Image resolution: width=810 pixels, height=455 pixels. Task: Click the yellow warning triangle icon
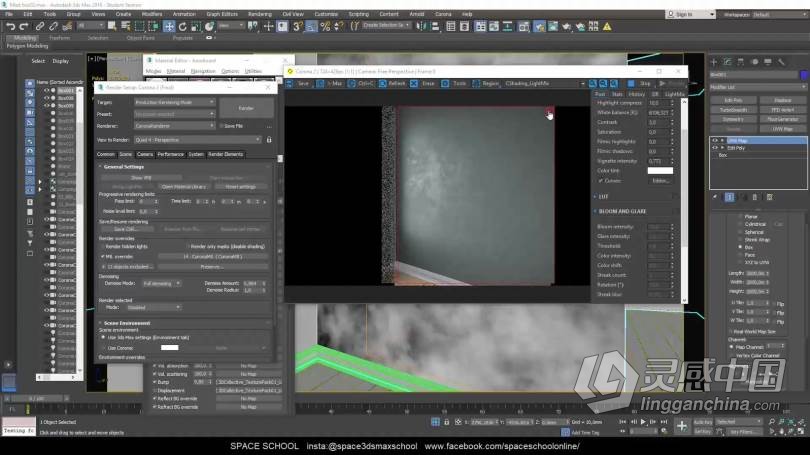point(607,26)
